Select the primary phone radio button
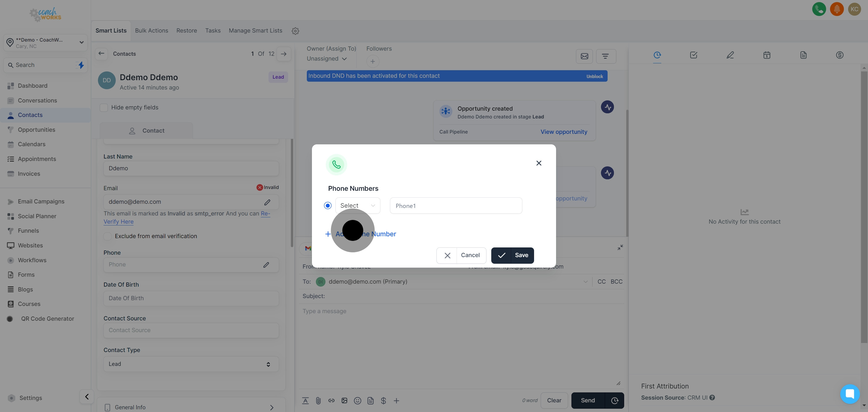 [328, 206]
